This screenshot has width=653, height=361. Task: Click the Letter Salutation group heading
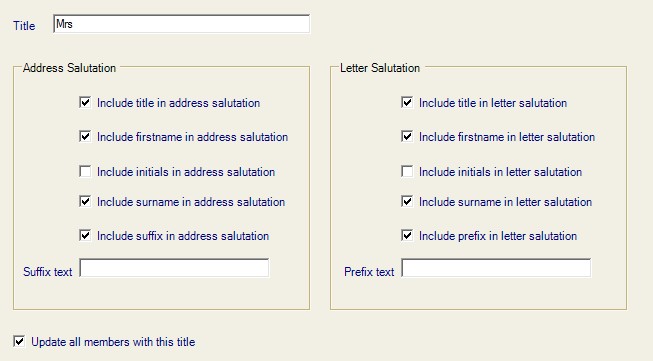(380, 68)
